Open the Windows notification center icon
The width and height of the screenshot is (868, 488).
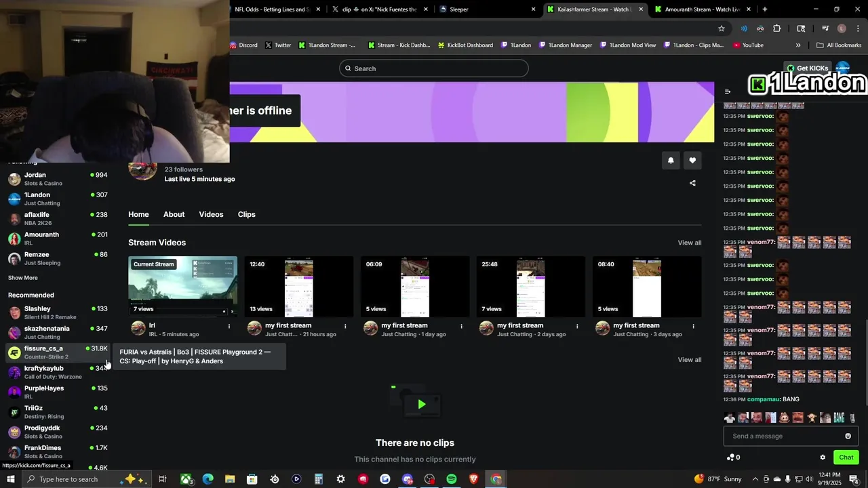[854, 479]
